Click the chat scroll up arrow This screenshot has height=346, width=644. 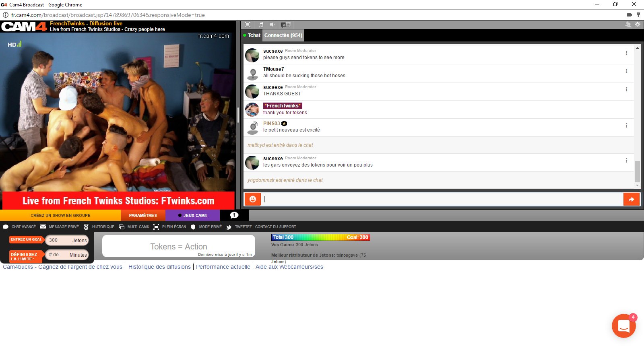pos(637,48)
